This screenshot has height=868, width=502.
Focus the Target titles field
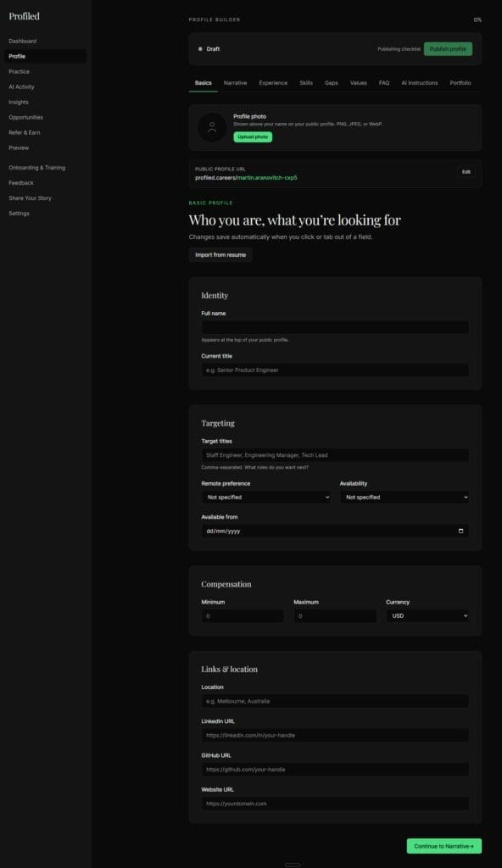(335, 455)
